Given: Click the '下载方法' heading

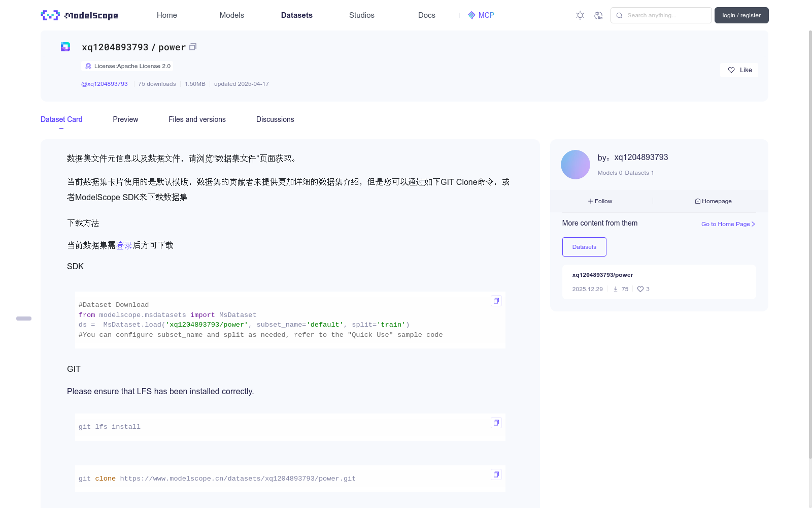Looking at the screenshot, I should (83, 223).
